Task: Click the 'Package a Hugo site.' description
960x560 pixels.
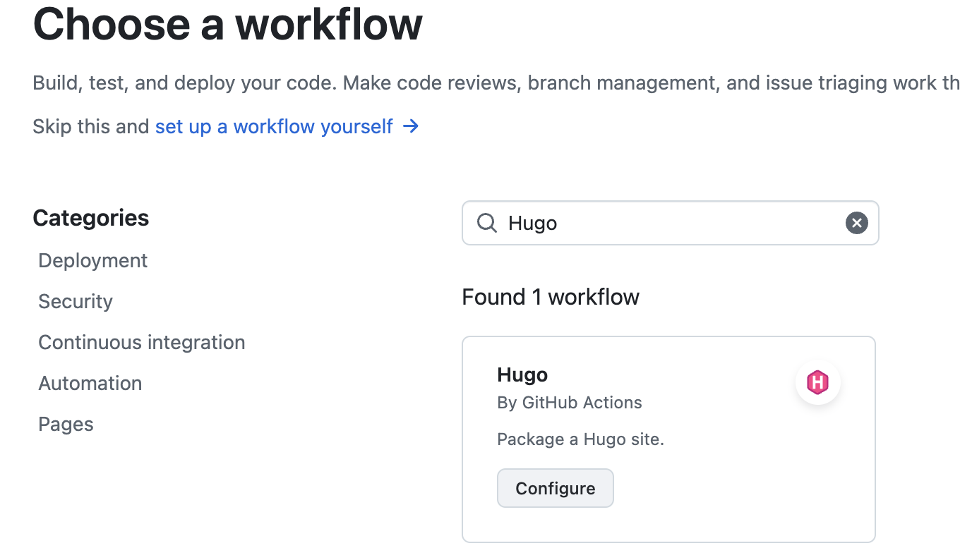Action: click(x=581, y=439)
